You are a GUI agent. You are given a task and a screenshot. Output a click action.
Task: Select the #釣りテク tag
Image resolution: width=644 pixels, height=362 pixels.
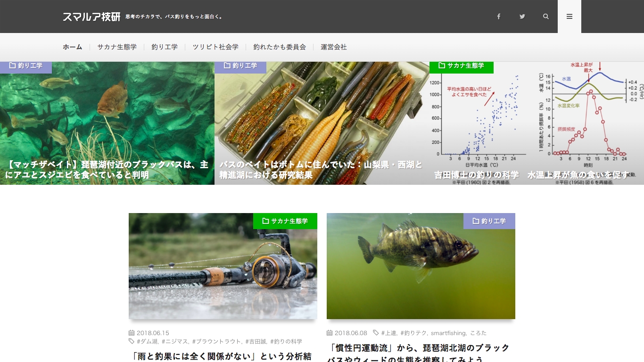point(414,333)
